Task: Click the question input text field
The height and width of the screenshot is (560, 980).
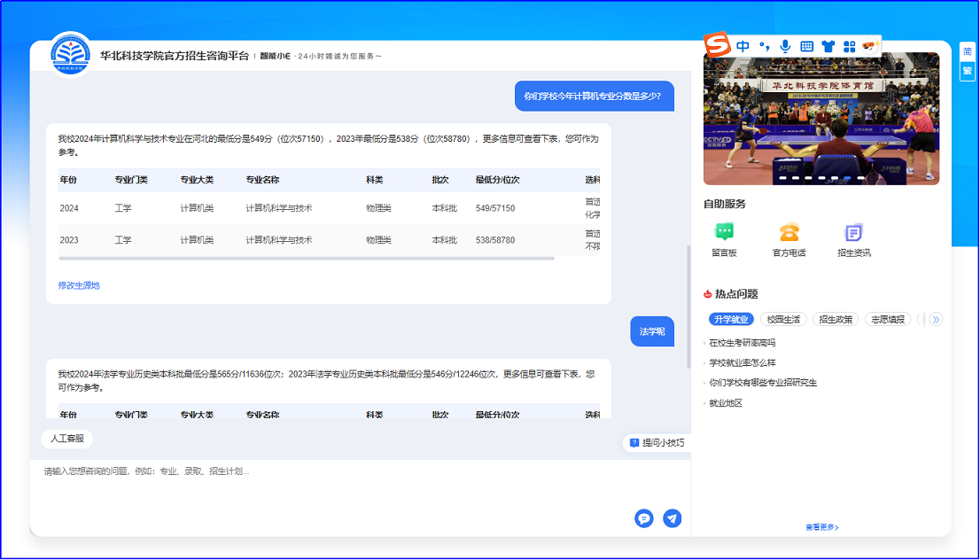Action: click(x=337, y=483)
